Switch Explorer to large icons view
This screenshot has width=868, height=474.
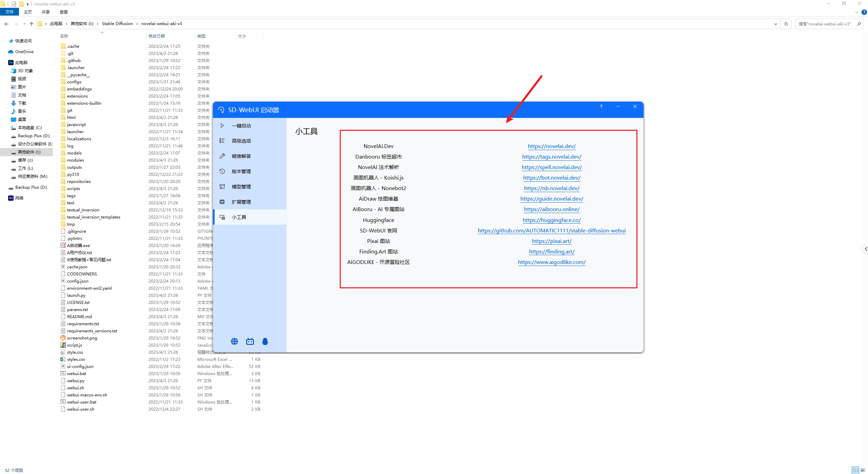[863, 470]
